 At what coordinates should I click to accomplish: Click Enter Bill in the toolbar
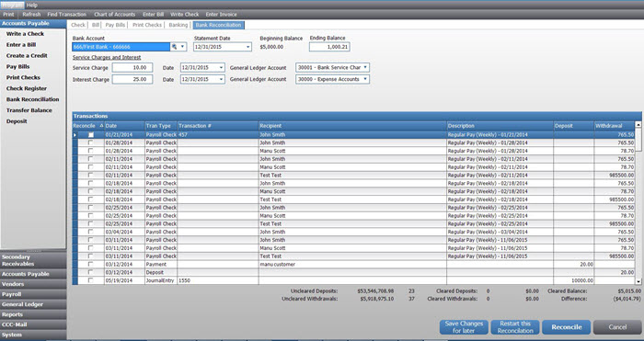154,15
